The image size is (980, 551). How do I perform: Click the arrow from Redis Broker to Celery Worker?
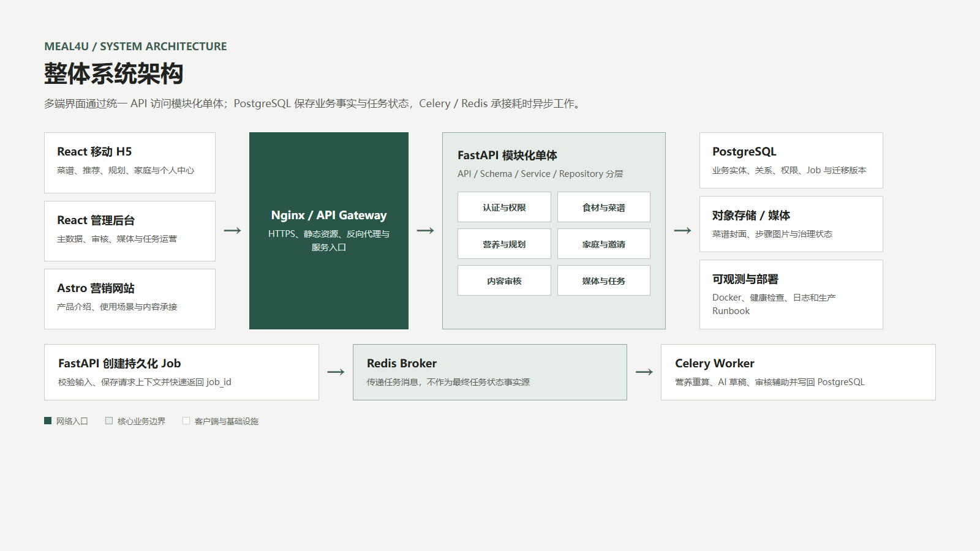(x=644, y=372)
